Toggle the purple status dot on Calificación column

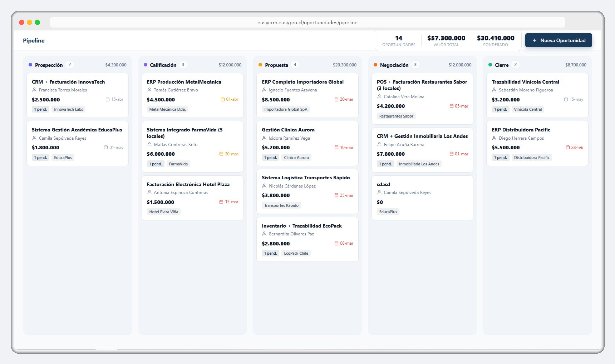point(145,64)
